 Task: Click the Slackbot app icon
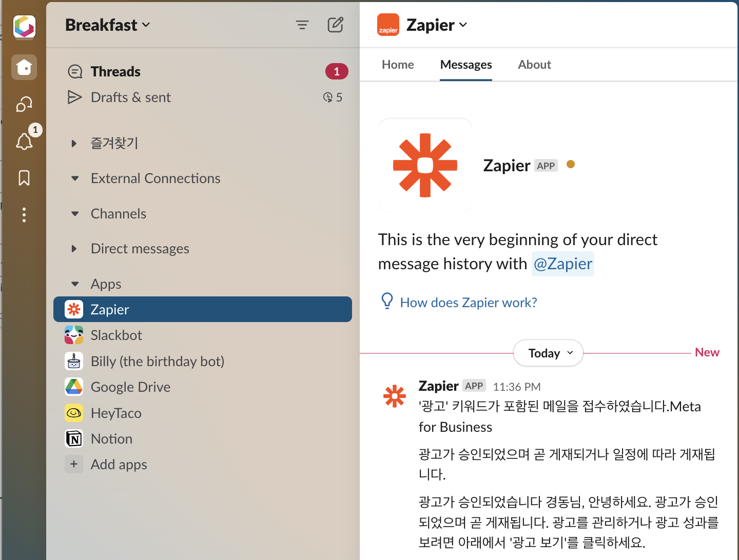point(74,335)
